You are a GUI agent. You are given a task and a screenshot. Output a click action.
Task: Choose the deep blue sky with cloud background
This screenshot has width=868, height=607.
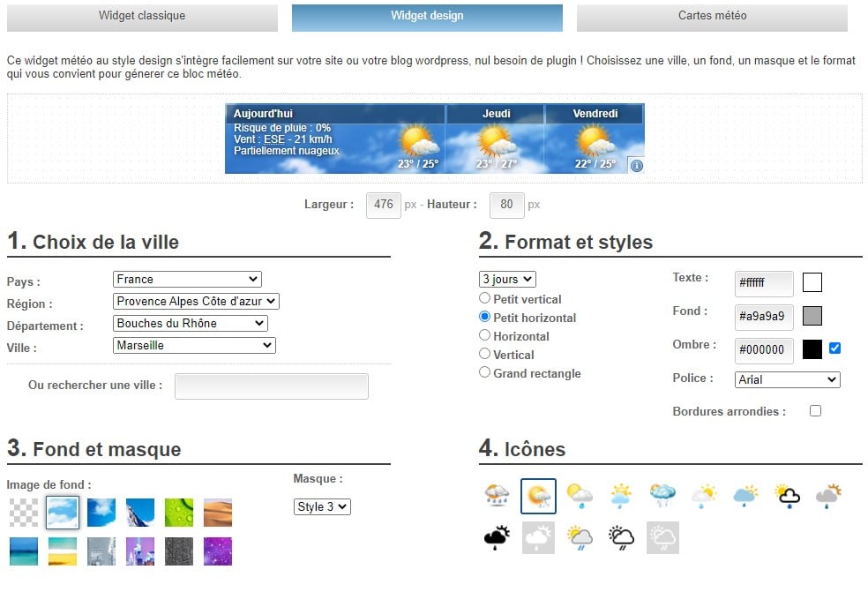[101, 513]
